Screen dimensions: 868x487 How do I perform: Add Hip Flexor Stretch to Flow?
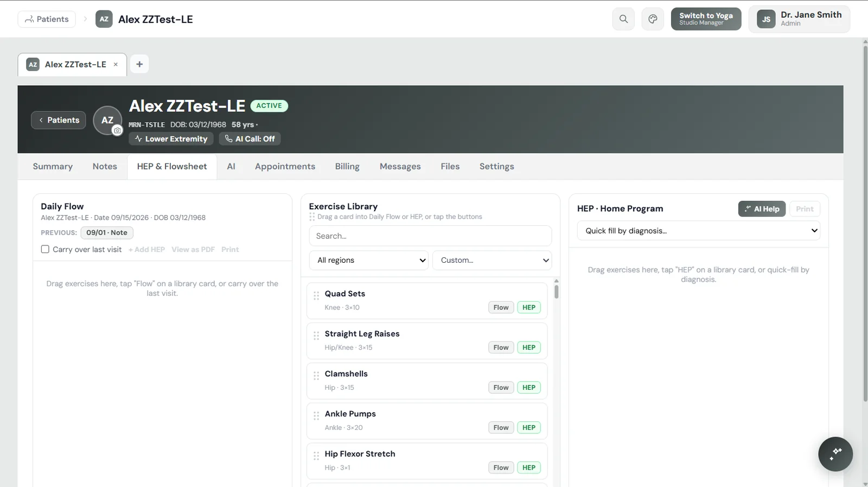point(501,468)
